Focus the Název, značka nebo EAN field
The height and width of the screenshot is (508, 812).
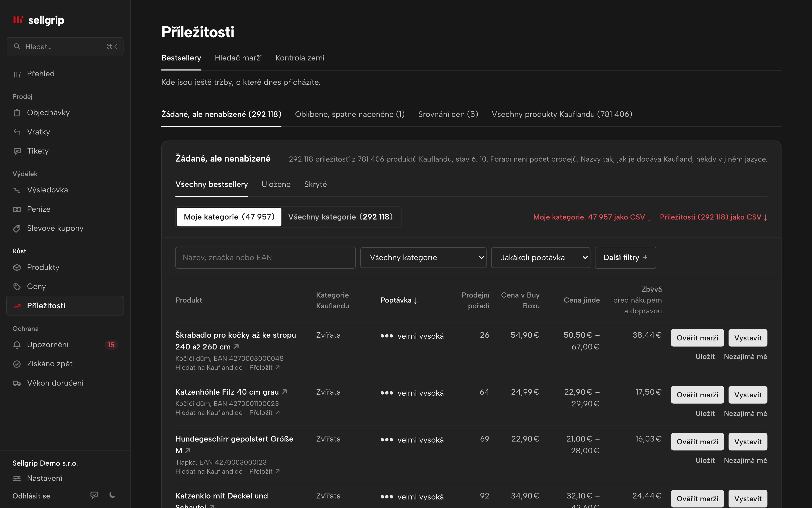tap(265, 257)
